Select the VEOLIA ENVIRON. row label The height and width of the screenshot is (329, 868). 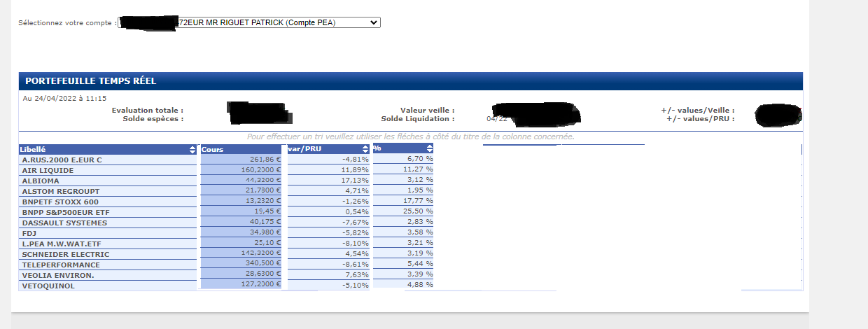click(58, 275)
